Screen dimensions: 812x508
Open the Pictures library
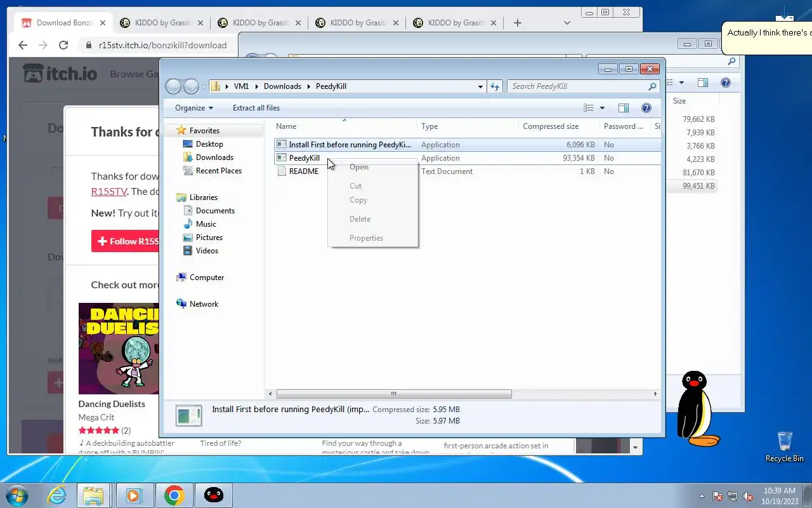point(209,237)
